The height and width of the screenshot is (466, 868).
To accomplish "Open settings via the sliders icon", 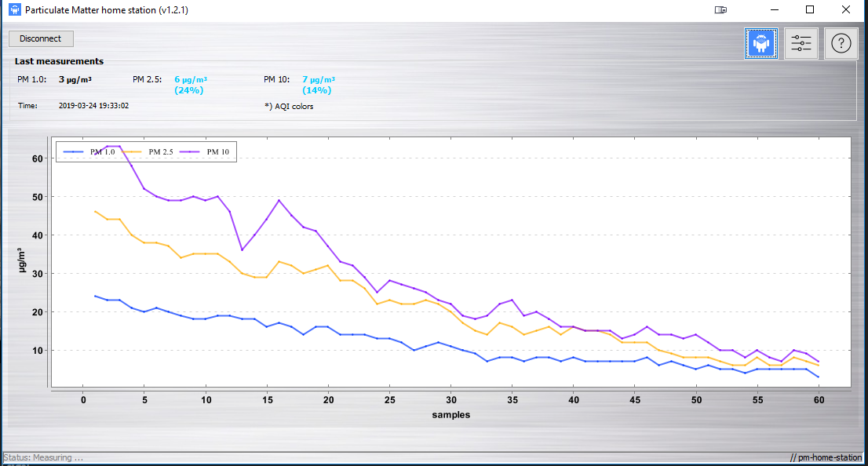I will (801, 44).
